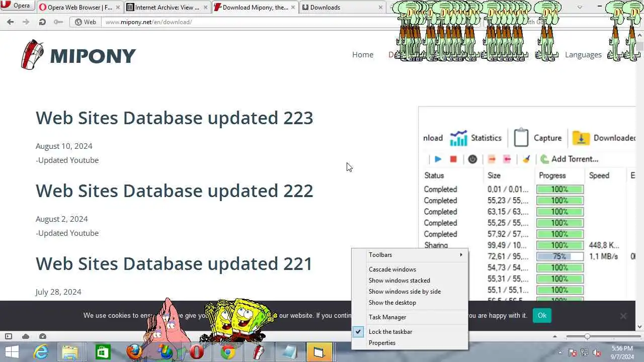644x362 pixels.
Task: Open Firefox from taskbar
Action: coord(134,352)
